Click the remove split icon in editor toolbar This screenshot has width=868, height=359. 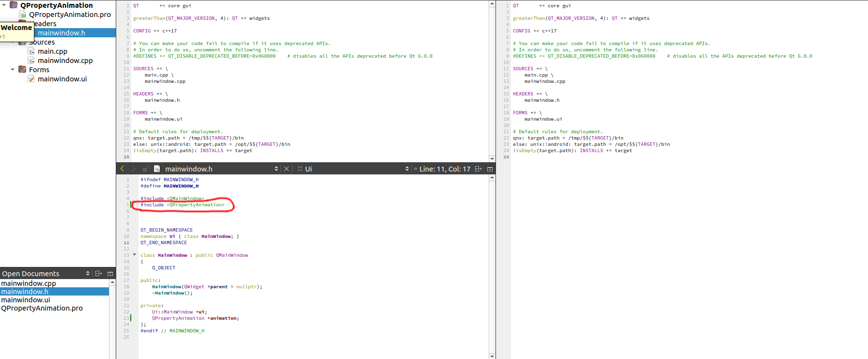coord(490,169)
